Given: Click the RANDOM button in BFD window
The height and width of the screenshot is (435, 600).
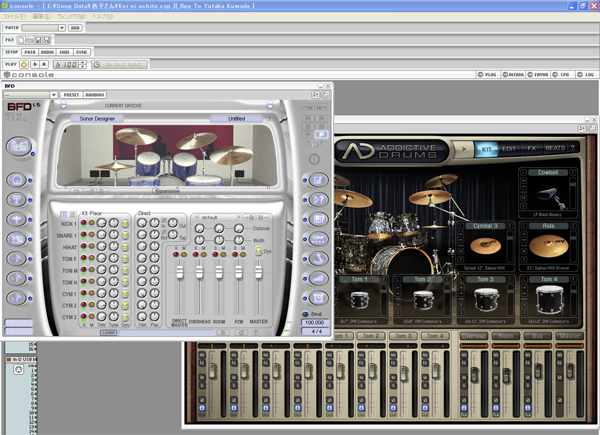Looking at the screenshot, I should pos(95,95).
